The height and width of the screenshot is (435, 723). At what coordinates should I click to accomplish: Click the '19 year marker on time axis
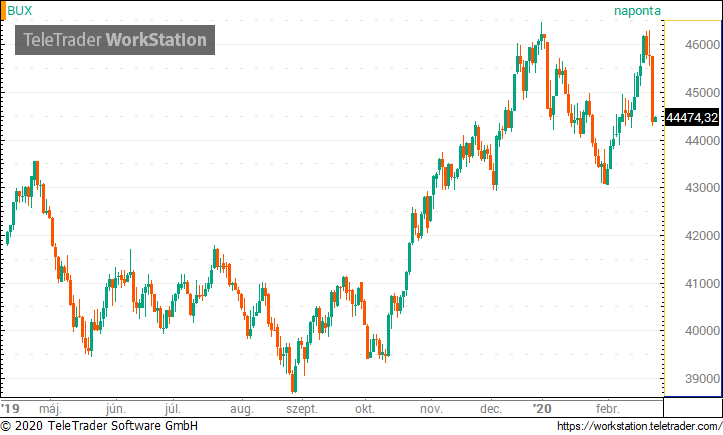(x=11, y=409)
